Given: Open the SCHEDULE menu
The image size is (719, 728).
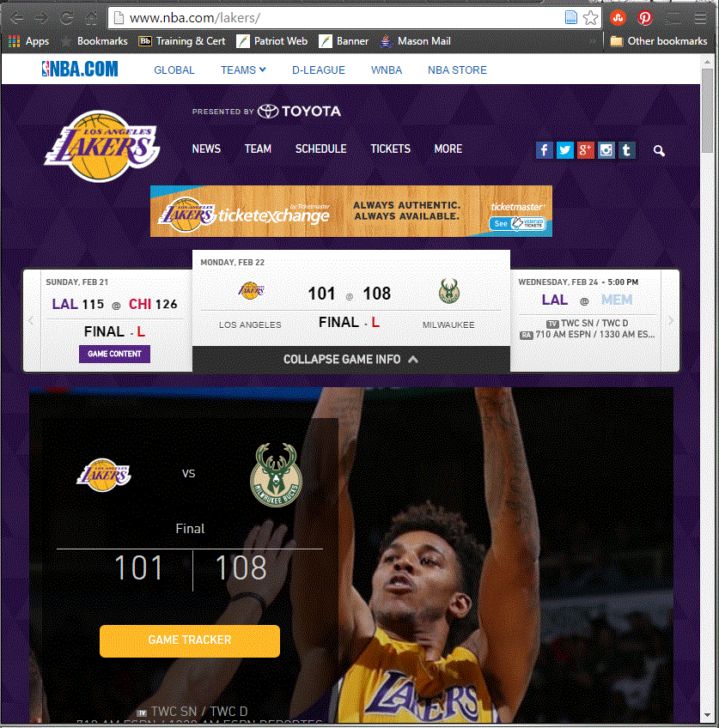Looking at the screenshot, I should pos(321,149).
